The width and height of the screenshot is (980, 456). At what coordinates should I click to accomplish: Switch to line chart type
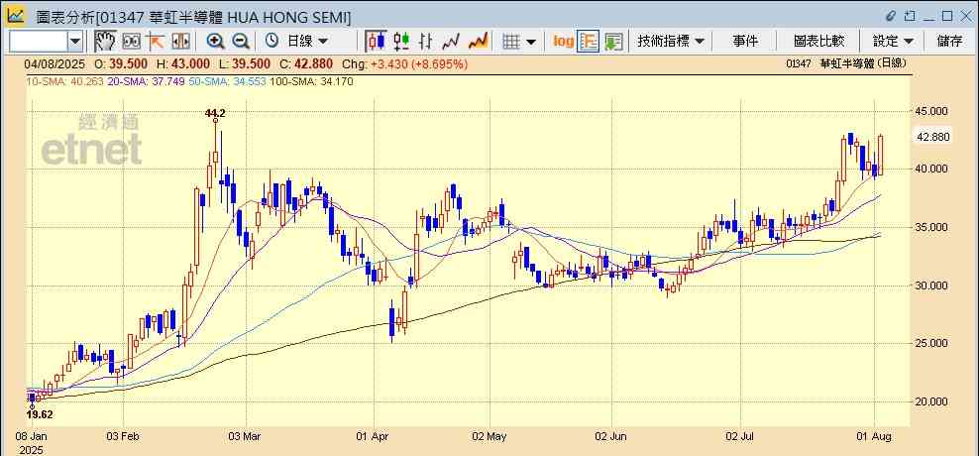[x=451, y=42]
